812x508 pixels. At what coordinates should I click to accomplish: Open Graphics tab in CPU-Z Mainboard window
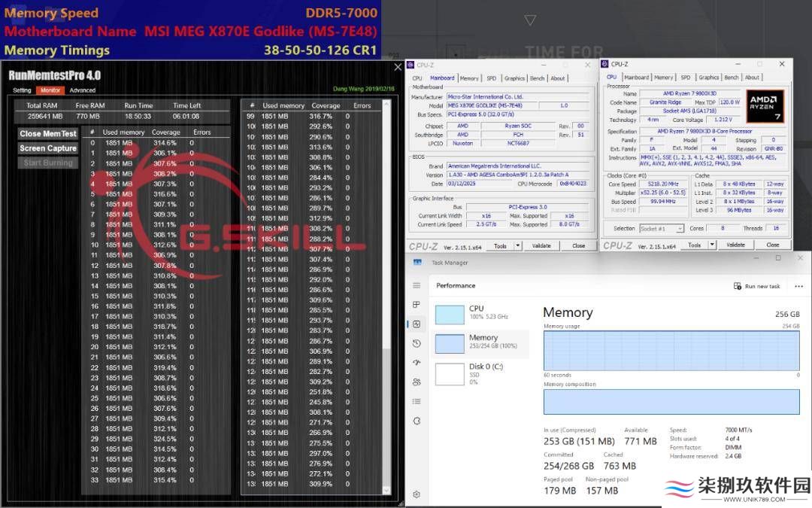(x=514, y=78)
